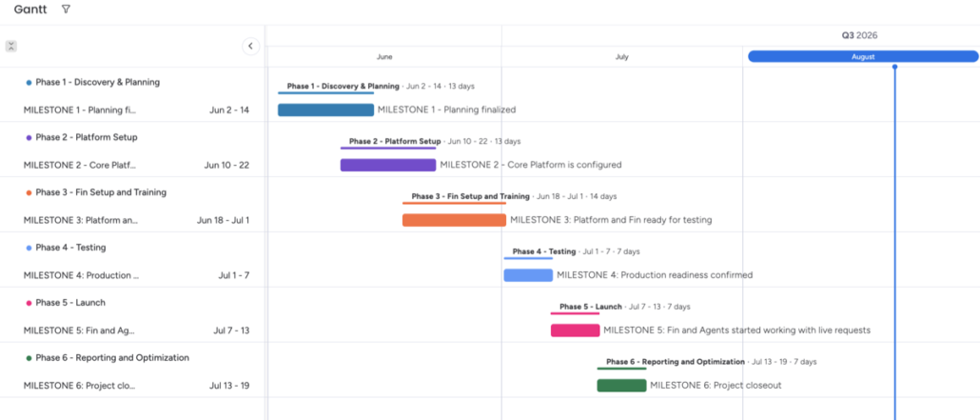Open the Gantt filter funnel icon
The image size is (980, 420).
67,10
